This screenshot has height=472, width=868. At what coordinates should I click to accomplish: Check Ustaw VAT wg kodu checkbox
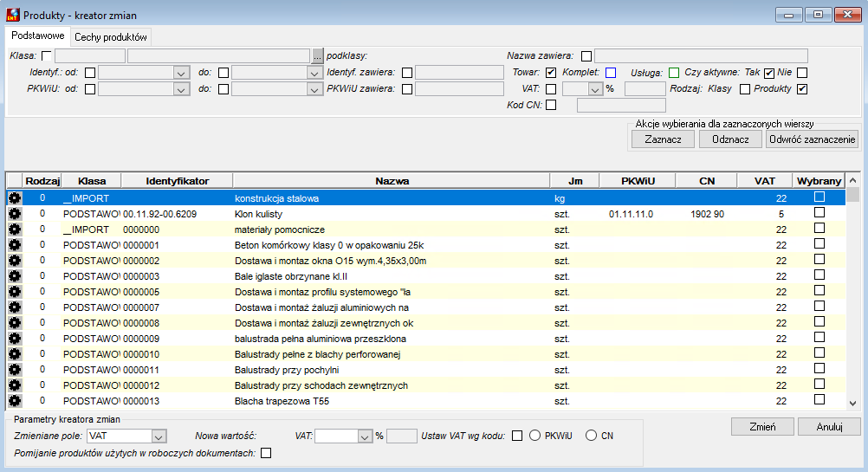point(517,436)
